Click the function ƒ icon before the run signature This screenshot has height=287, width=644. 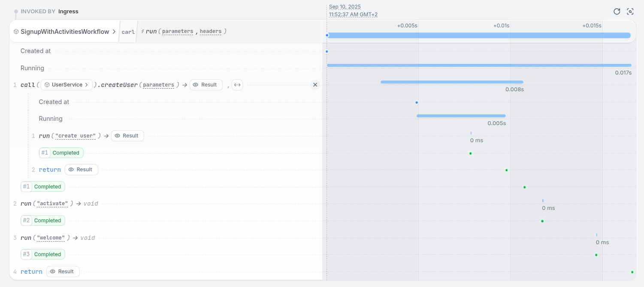[142, 30]
